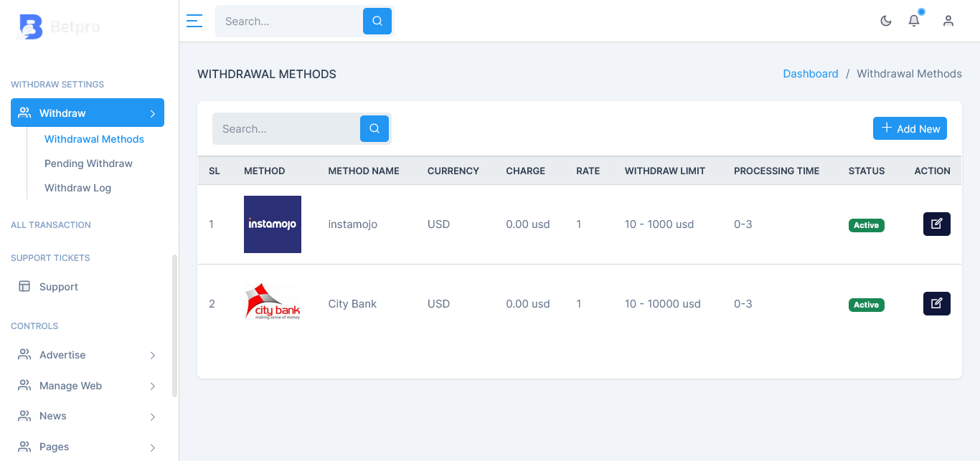Open the user profile icon
Screen dimensions: 980x461
(948, 21)
